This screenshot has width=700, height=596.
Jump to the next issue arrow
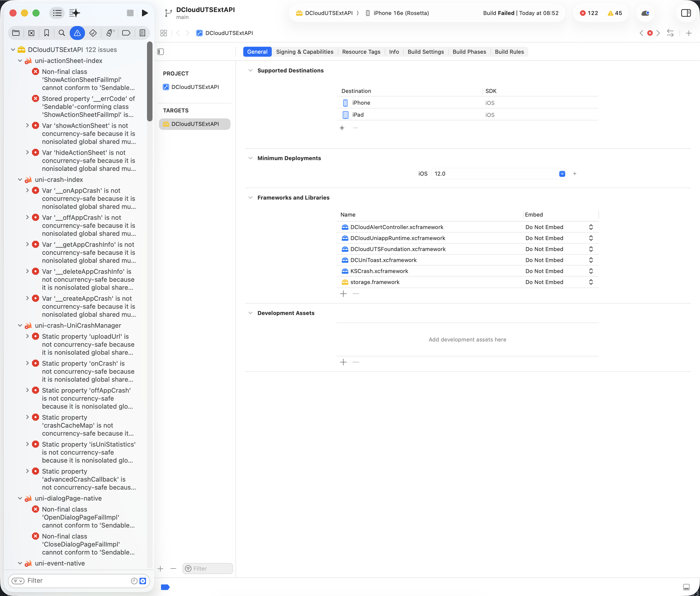[x=658, y=33]
